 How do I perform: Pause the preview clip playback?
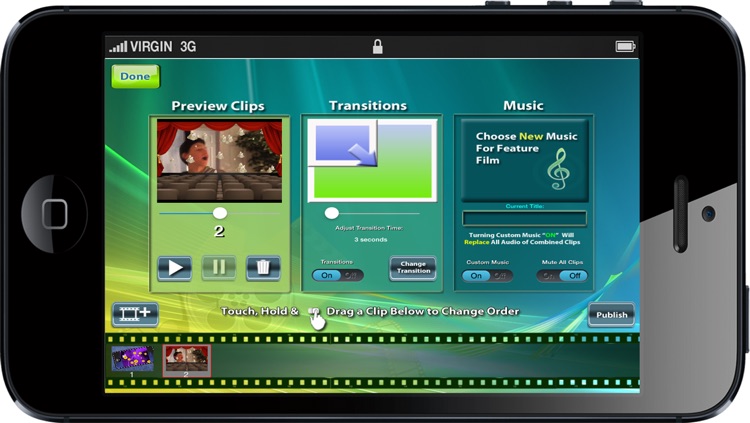click(219, 267)
